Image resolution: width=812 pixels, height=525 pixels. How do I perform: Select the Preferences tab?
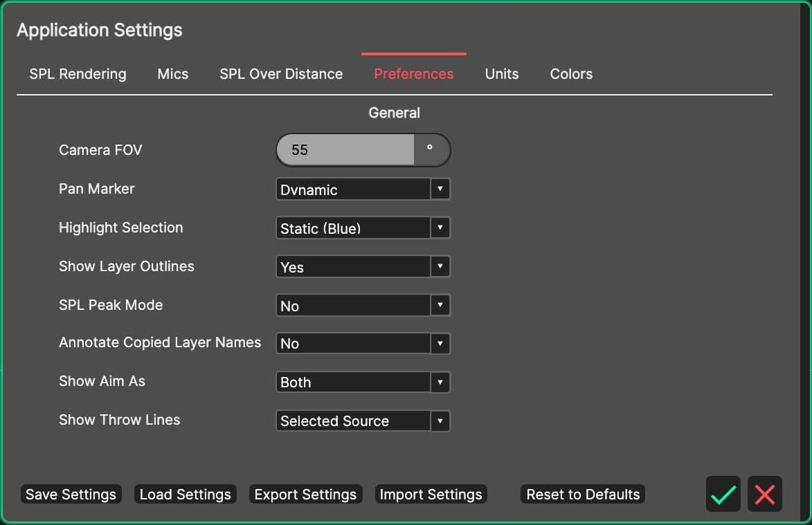(x=414, y=74)
